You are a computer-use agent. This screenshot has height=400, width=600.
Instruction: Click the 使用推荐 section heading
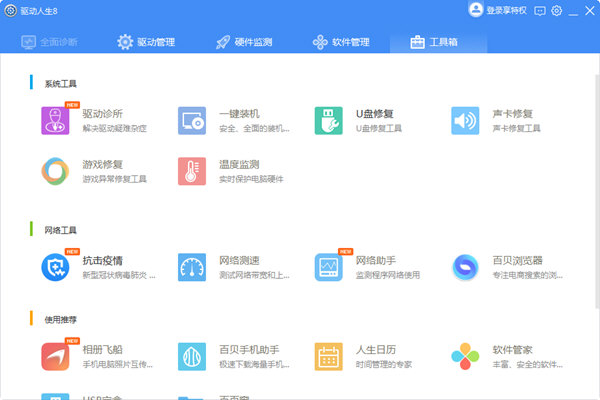pos(60,320)
